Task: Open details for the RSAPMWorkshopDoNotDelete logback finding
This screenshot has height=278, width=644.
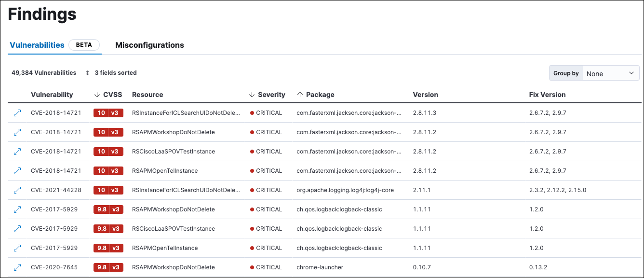Action: [x=17, y=209]
